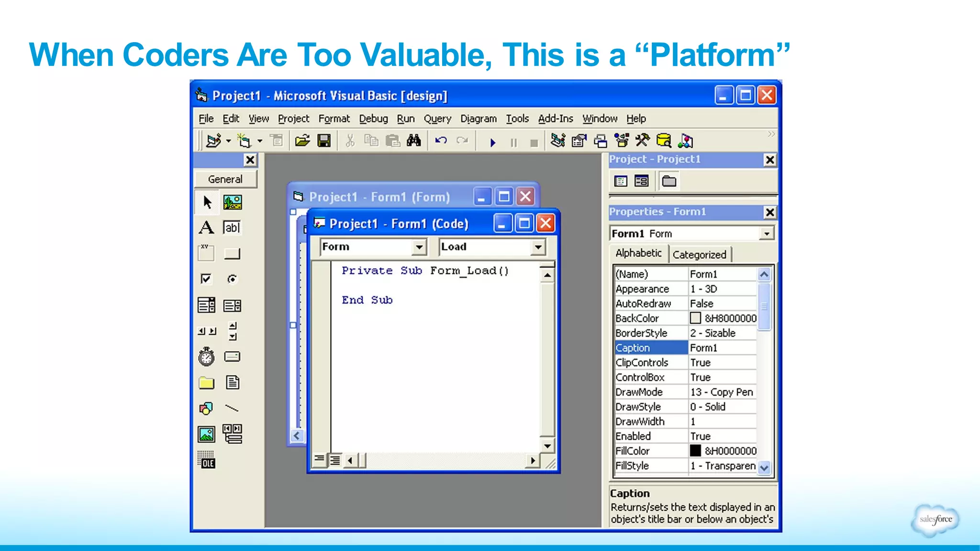Open the Object Browser toolbar icon
Screen dimensions: 980x551
pos(622,141)
